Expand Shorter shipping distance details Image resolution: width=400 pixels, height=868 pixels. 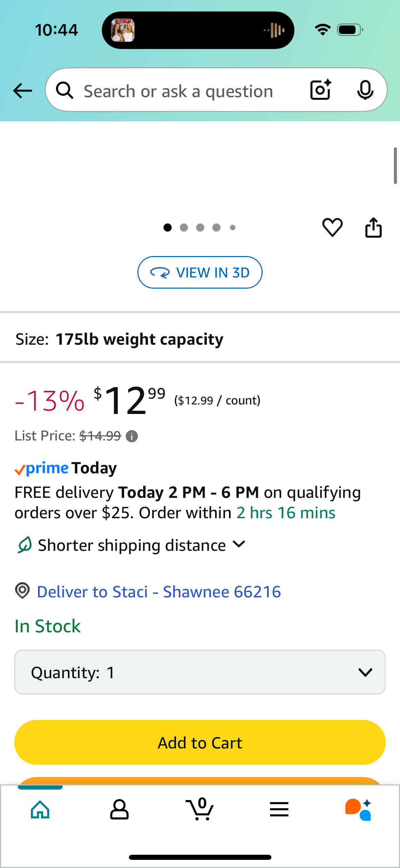[132, 545]
